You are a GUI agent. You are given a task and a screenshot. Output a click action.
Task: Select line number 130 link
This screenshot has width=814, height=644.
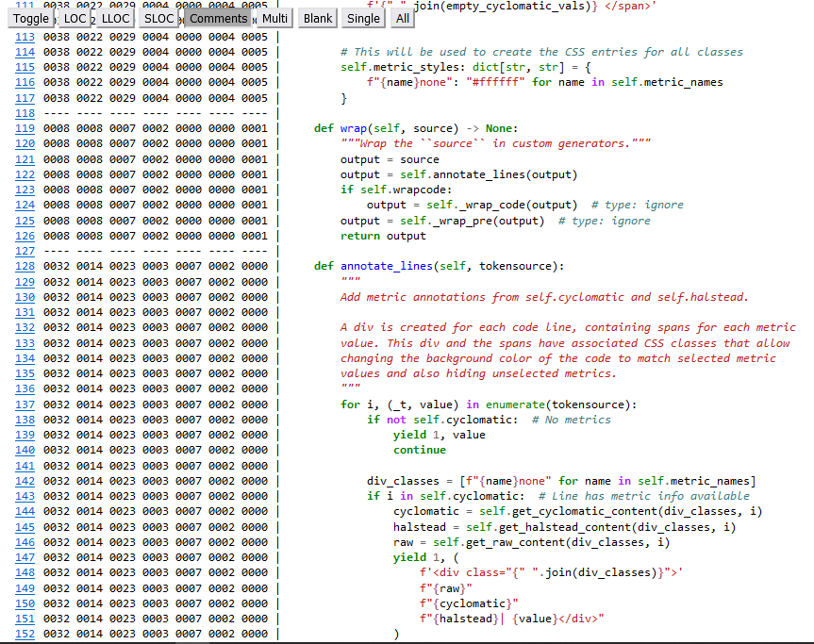(25, 297)
